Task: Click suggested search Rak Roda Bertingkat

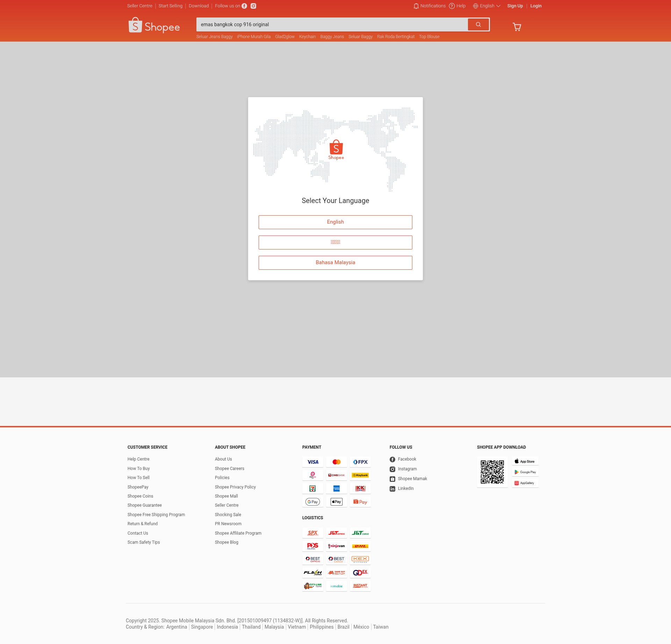Action: (396, 37)
